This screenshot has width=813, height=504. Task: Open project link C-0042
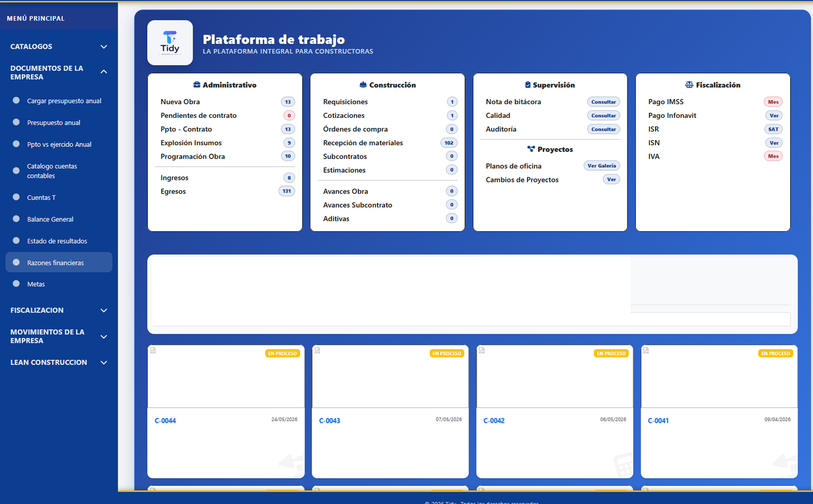click(x=494, y=421)
